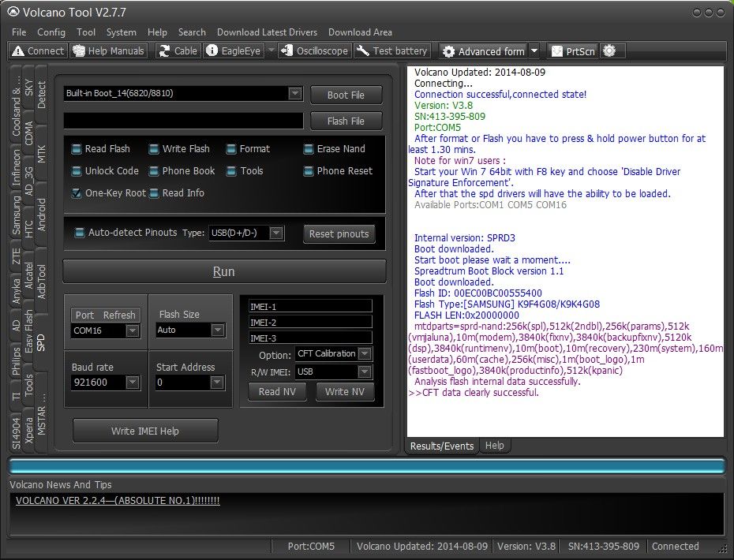The height and width of the screenshot is (560, 734).
Task: Enable the Unlock Code checkbox
Action: click(77, 171)
